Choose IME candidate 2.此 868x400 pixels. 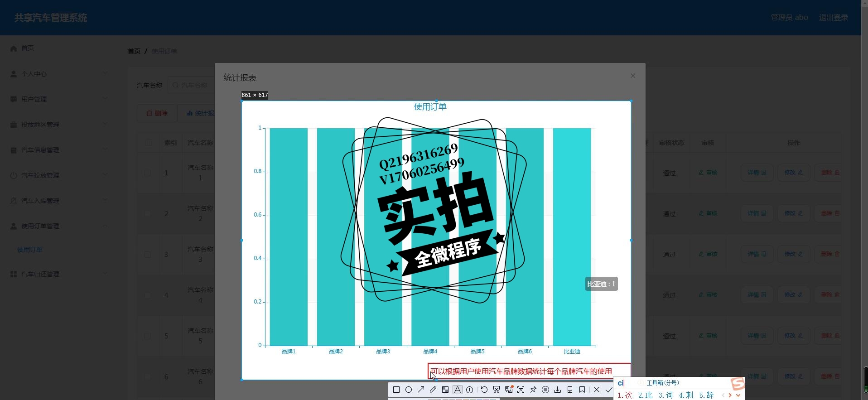coord(645,395)
